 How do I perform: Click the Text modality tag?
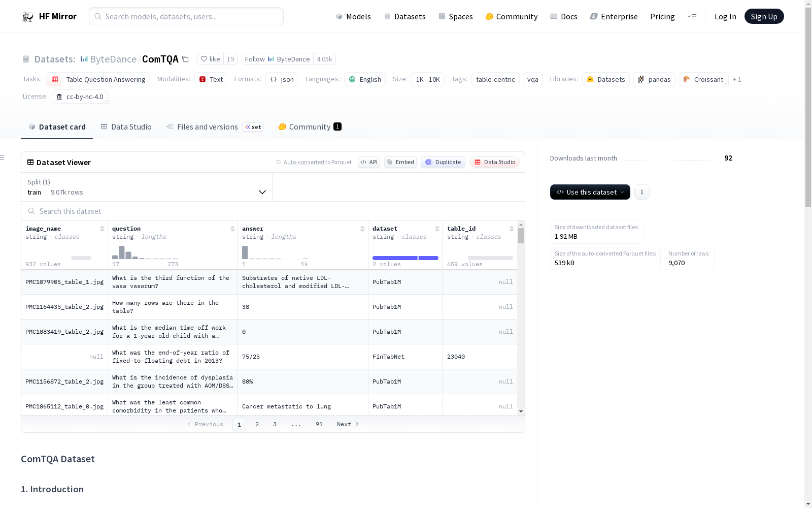coord(211,79)
